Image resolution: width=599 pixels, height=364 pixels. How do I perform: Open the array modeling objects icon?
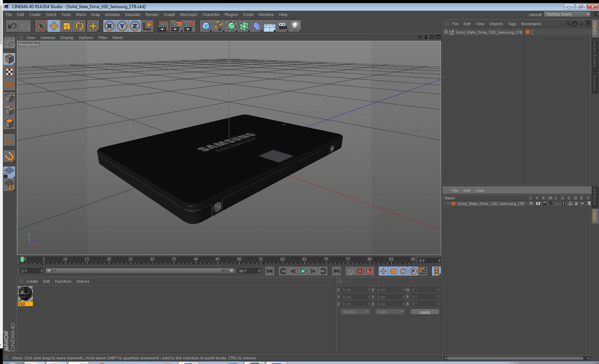[x=244, y=26]
